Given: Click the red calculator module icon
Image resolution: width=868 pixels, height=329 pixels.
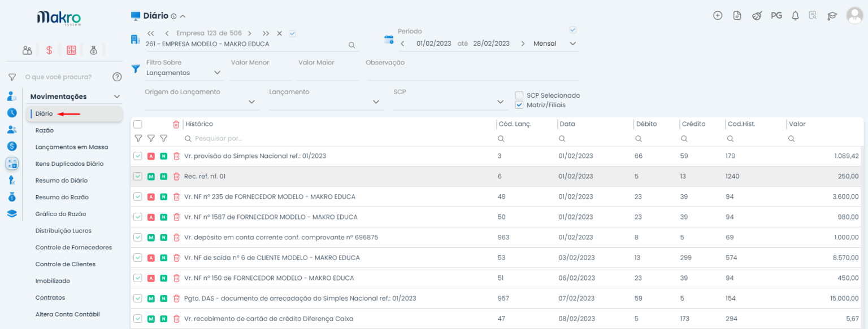Looking at the screenshot, I should coord(71,50).
